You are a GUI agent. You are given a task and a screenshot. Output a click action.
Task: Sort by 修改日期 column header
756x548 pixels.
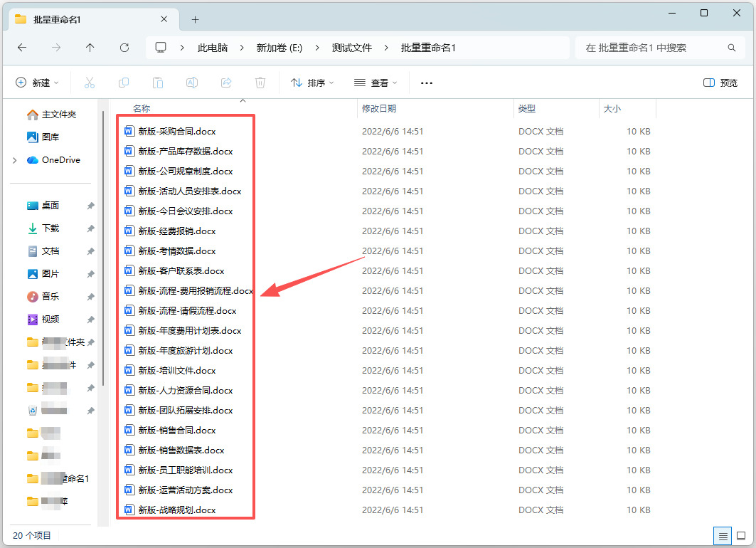pyautogui.click(x=379, y=109)
